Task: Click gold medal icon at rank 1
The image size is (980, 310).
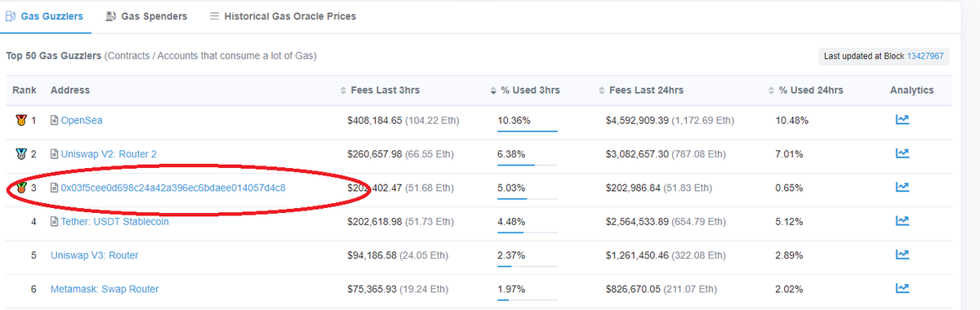Action: pyautogui.click(x=21, y=121)
